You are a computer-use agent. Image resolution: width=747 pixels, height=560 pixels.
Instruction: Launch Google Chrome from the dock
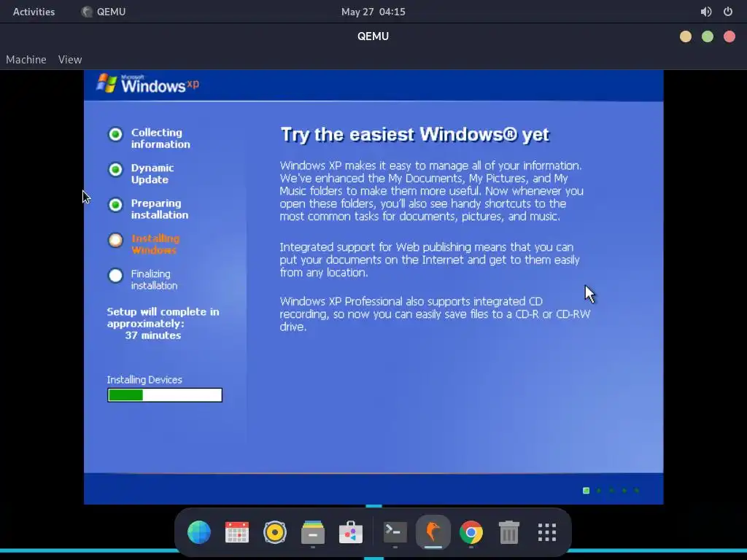471,532
